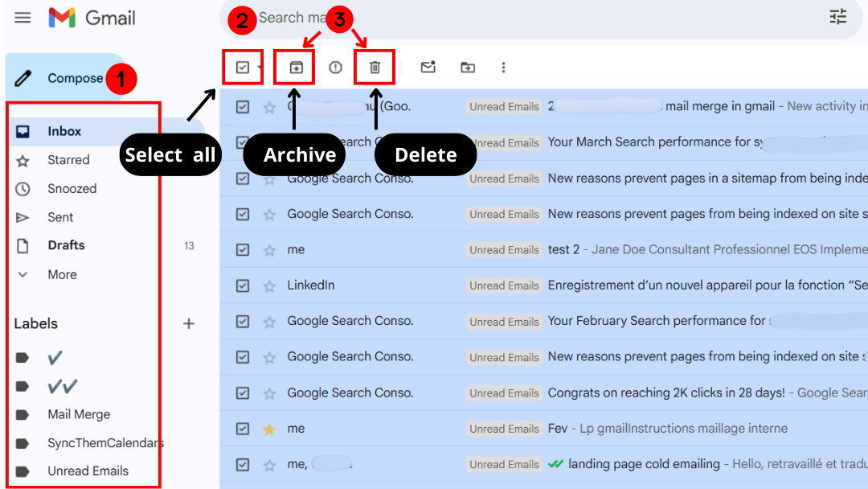
Task: Click the Report spam icon
Action: tap(335, 68)
